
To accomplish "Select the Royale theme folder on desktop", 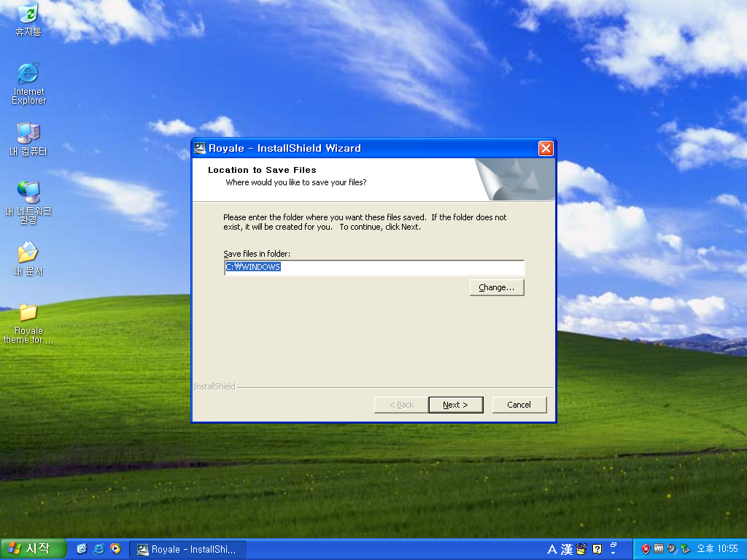I will pyautogui.click(x=28, y=323).
